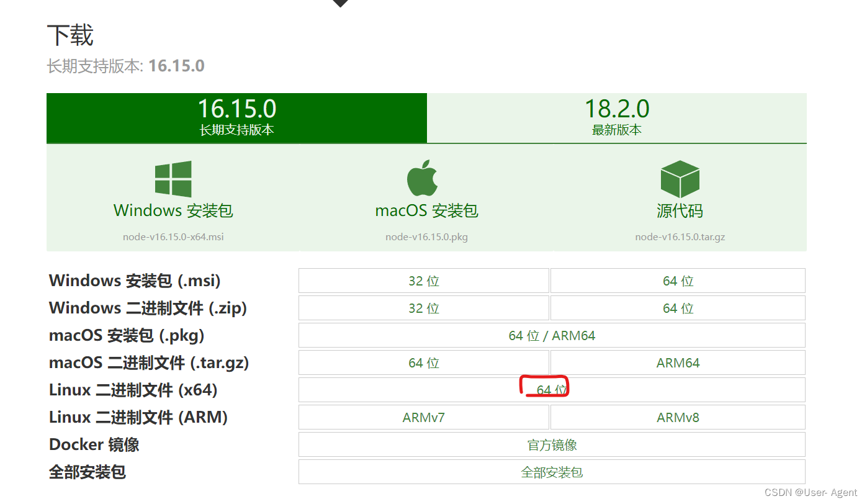The width and height of the screenshot is (867, 504).
Task: Select 64 位 for macOS 二进制文件 (.tar.gz)
Action: (424, 362)
